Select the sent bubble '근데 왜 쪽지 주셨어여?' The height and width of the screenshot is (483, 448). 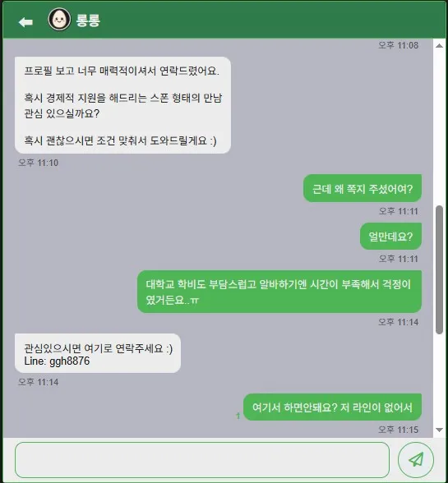click(363, 188)
